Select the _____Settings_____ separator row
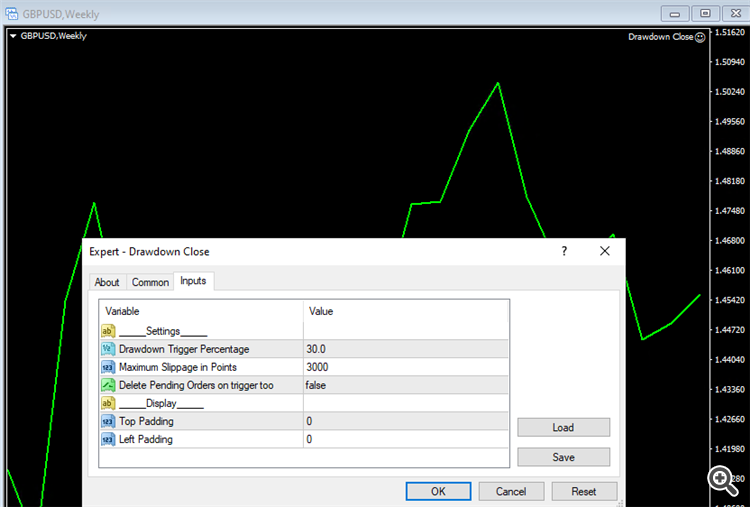Viewport: 750px width, 507px height. (304, 331)
